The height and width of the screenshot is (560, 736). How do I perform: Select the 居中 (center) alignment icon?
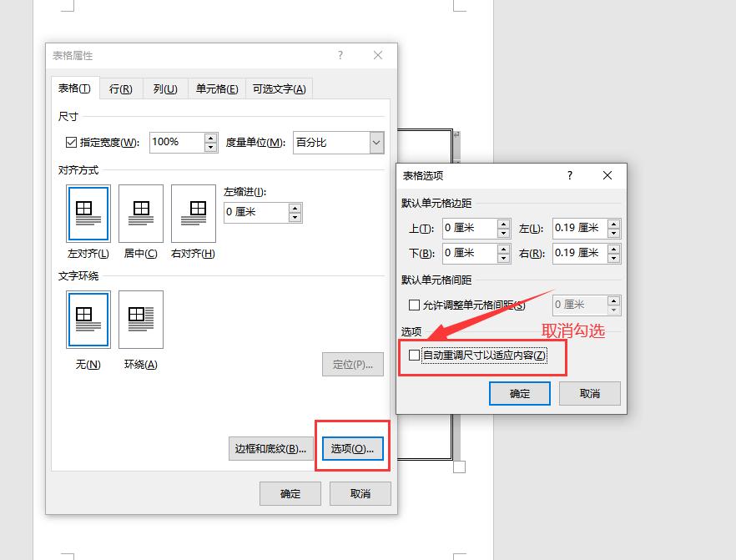[x=140, y=214]
